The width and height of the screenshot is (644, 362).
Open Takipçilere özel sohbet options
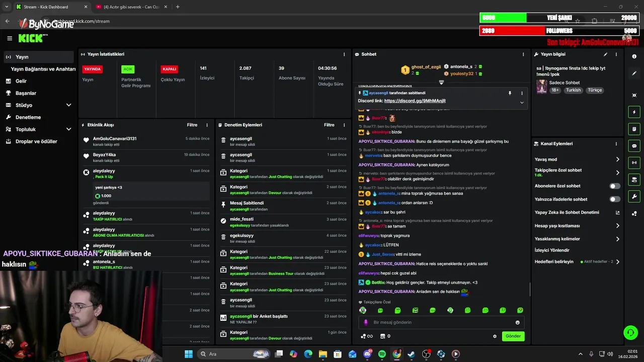pos(577,172)
